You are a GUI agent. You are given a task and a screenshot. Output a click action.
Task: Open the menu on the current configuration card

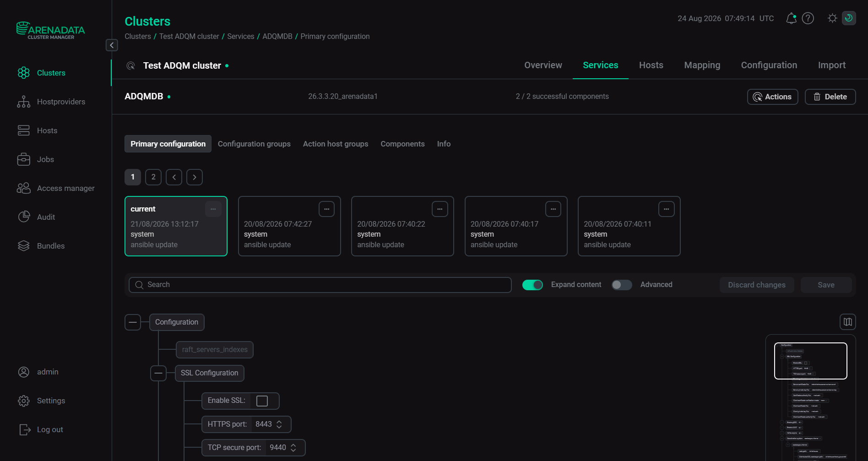point(213,209)
